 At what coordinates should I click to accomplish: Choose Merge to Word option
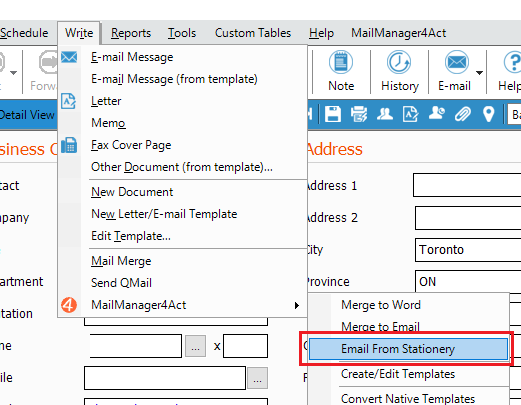(381, 305)
